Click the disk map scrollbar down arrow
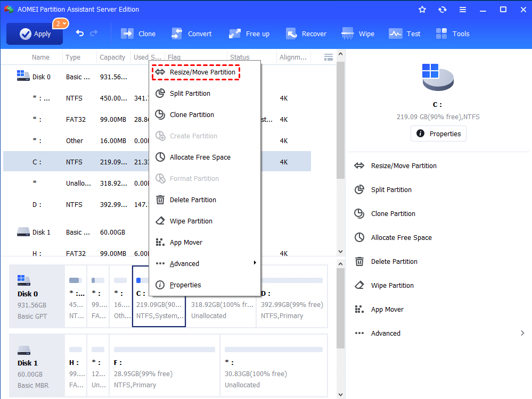The height and width of the screenshot is (399, 532). tap(341, 395)
